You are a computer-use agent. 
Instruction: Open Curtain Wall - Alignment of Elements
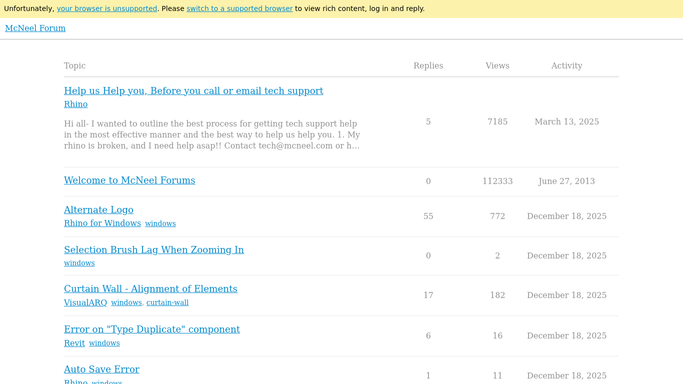coord(150,289)
